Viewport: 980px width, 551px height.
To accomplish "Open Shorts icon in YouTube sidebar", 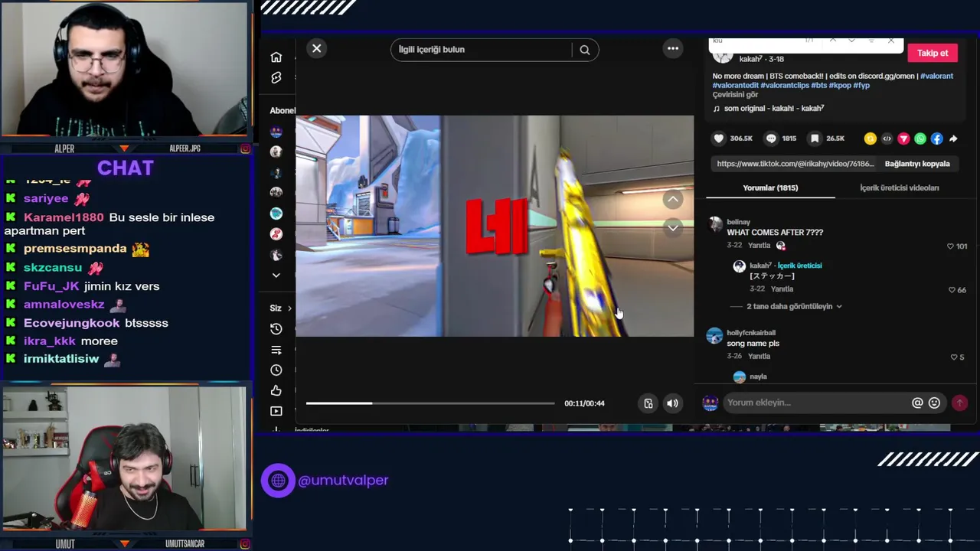I will (276, 77).
